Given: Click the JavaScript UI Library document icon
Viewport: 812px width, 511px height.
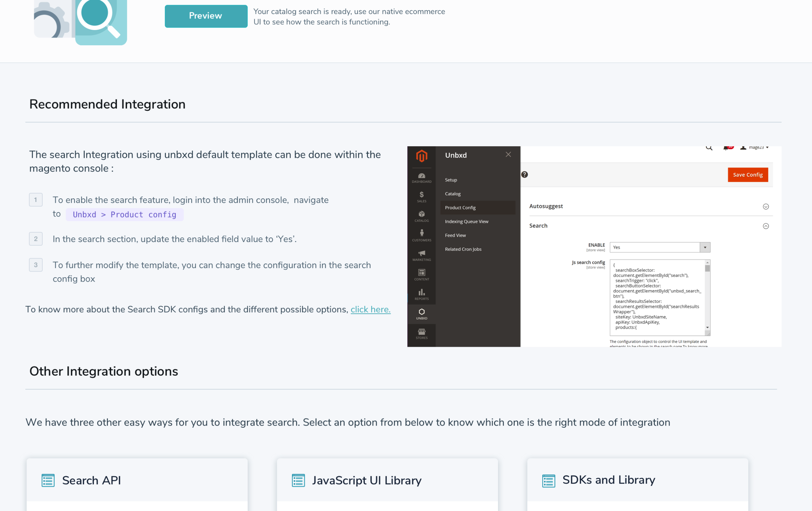Looking at the screenshot, I should point(298,480).
